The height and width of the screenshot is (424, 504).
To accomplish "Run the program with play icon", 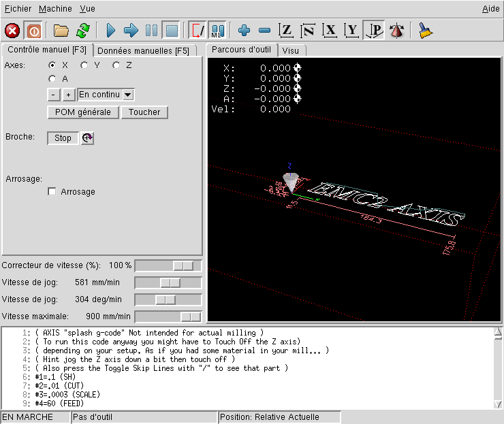I will point(110,31).
